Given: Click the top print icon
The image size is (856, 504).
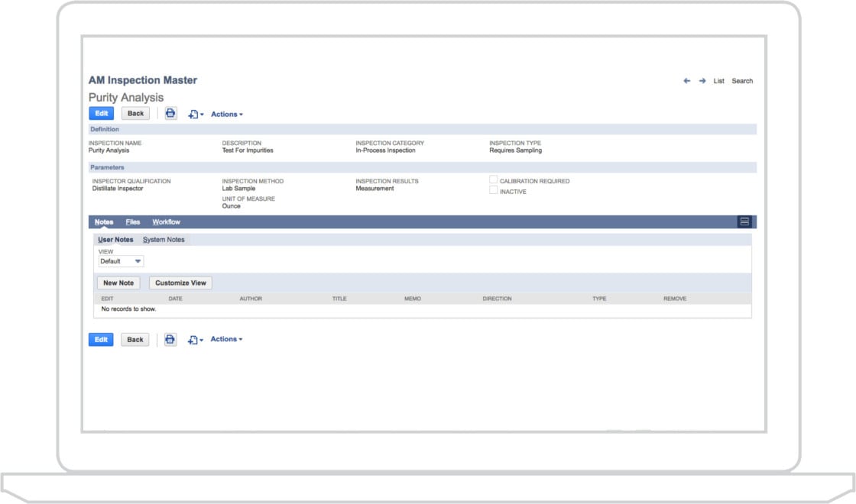Looking at the screenshot, I should [170, 114].
